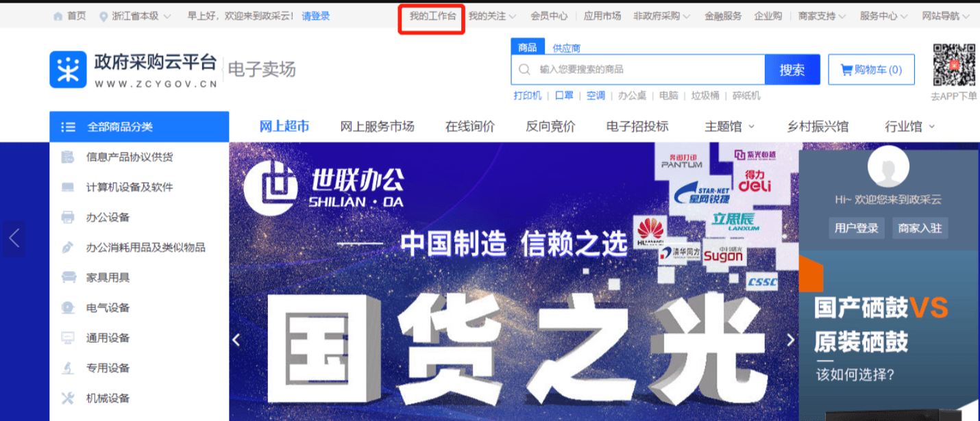The image size is (980, 421).
Task: Select the 商品 search tab
Action: pos(528,47)
